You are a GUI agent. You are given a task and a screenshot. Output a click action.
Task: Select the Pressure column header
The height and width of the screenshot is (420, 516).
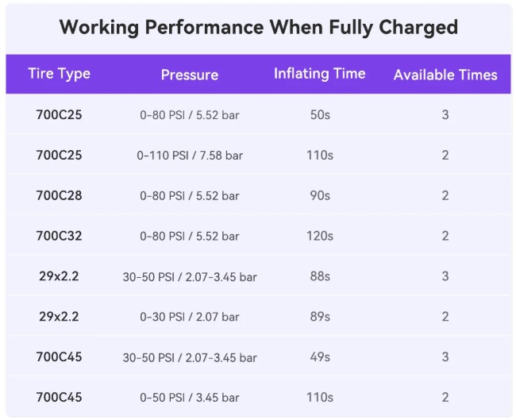coord(189,75)
